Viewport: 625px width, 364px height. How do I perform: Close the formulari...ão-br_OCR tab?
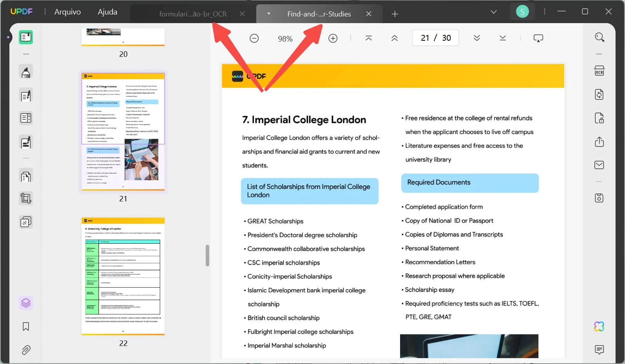(242, 14)
